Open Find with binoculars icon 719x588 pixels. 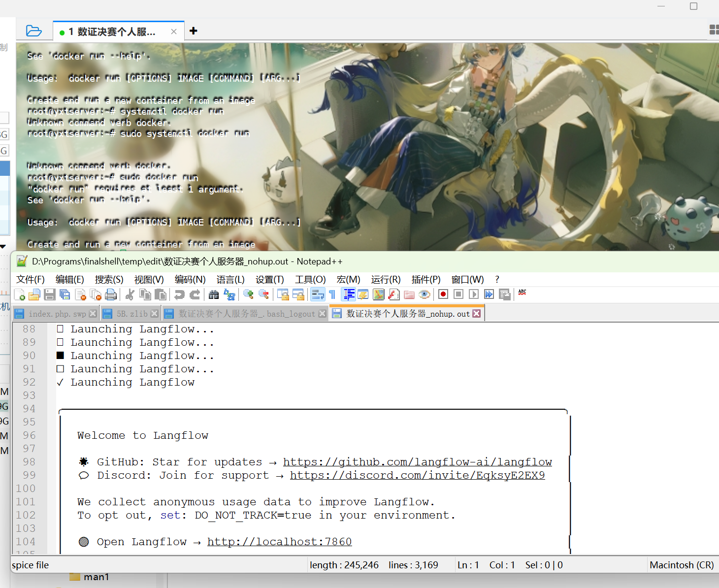click(x=214, y=294)
